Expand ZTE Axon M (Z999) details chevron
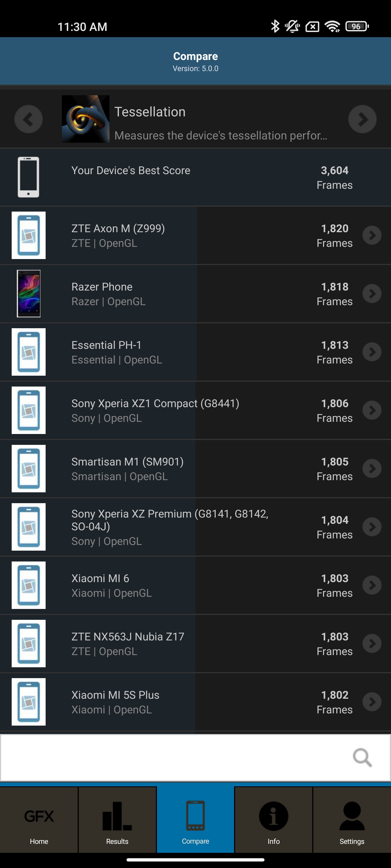 point(372,235)
